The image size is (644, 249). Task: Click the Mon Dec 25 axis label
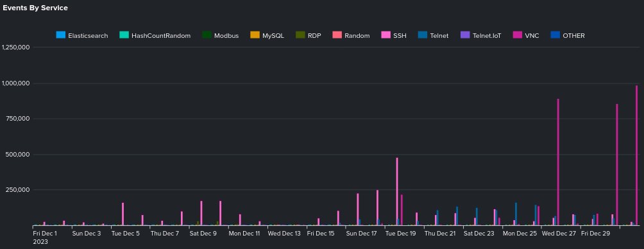[x=520, y=234]
